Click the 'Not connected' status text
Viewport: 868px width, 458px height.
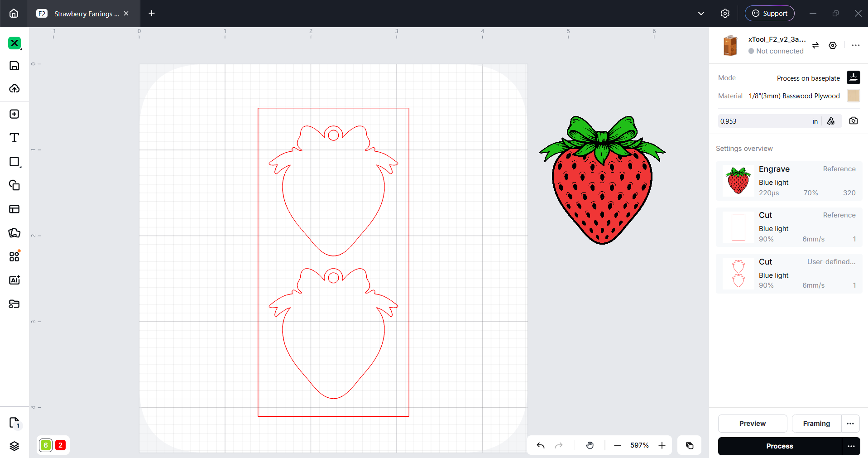pyautogui.click(x=780, y=51)
